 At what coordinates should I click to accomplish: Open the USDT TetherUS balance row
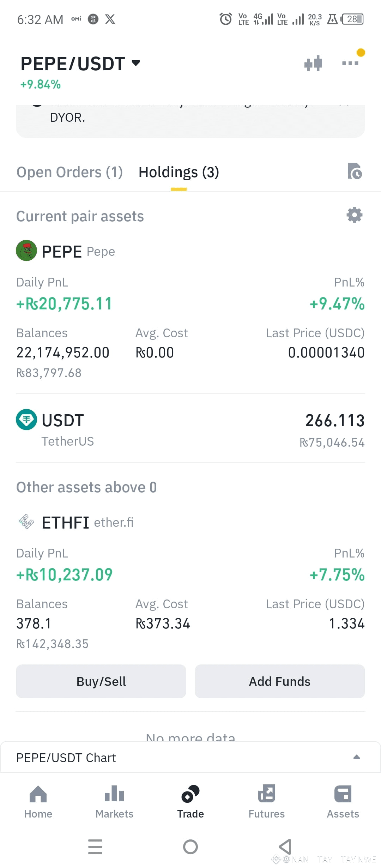190,428
